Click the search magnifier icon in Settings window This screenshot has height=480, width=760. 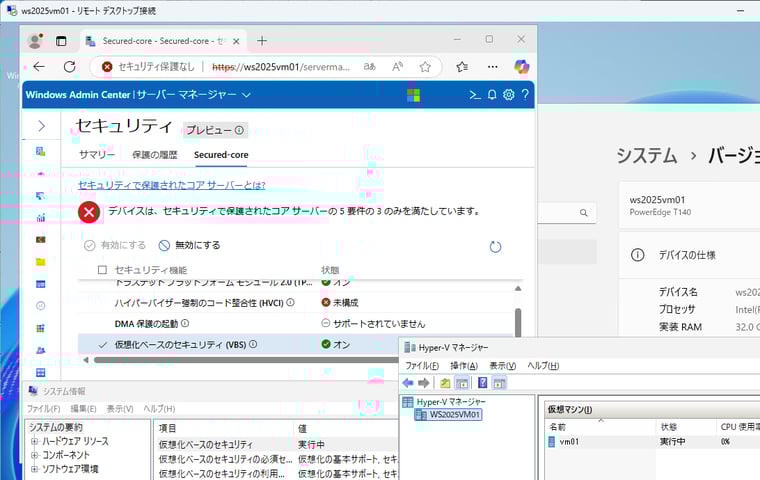coord(584,213)
